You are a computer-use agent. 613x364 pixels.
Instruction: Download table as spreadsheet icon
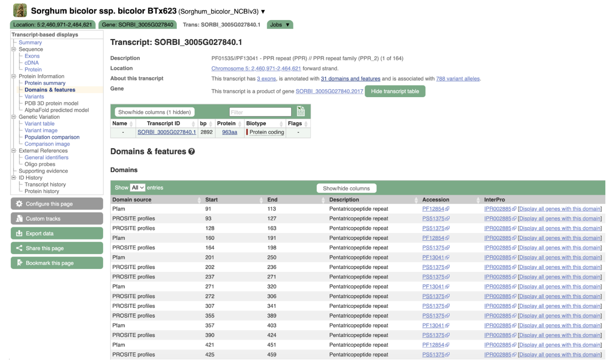[x=301, y=111]
